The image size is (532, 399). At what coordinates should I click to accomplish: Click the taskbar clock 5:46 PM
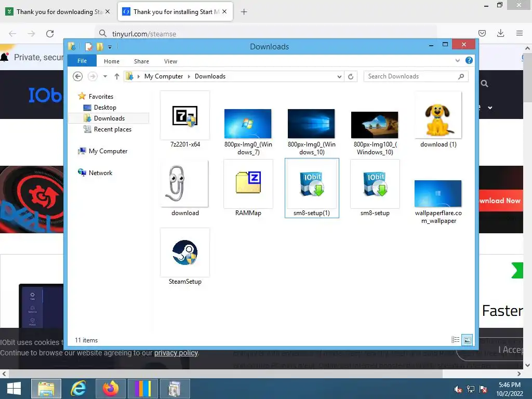(x=510, y=385)
